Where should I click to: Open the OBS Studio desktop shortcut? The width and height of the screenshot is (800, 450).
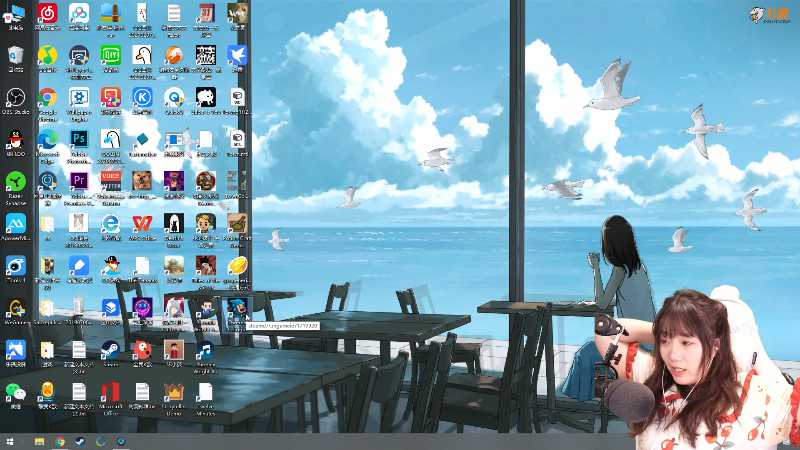pos(16,97)
